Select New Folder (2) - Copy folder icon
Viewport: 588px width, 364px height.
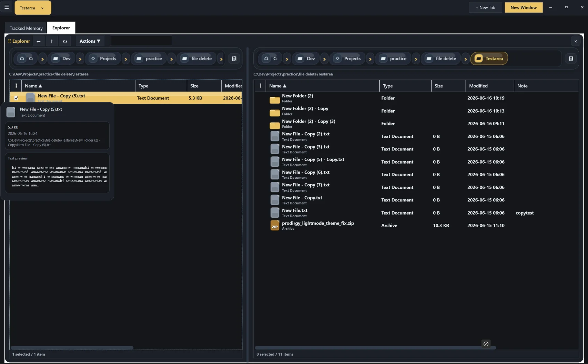pyautogui.click(x=275, y=112)
